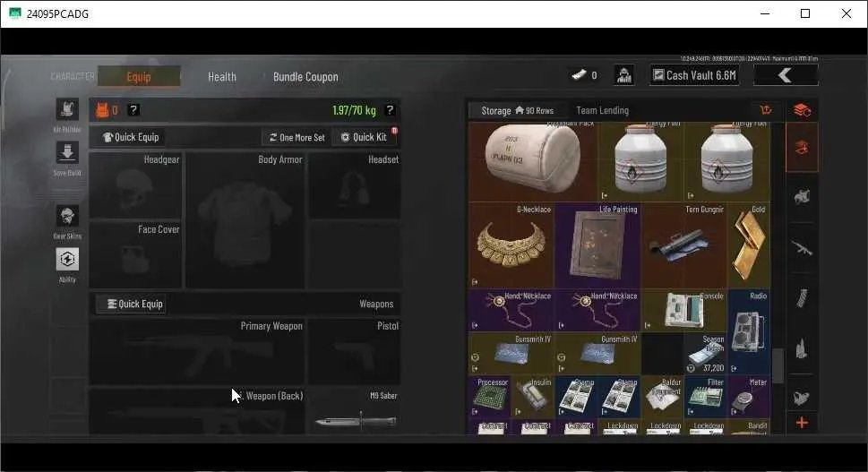
Task: Select the Meter item
Action: [749, 397]
